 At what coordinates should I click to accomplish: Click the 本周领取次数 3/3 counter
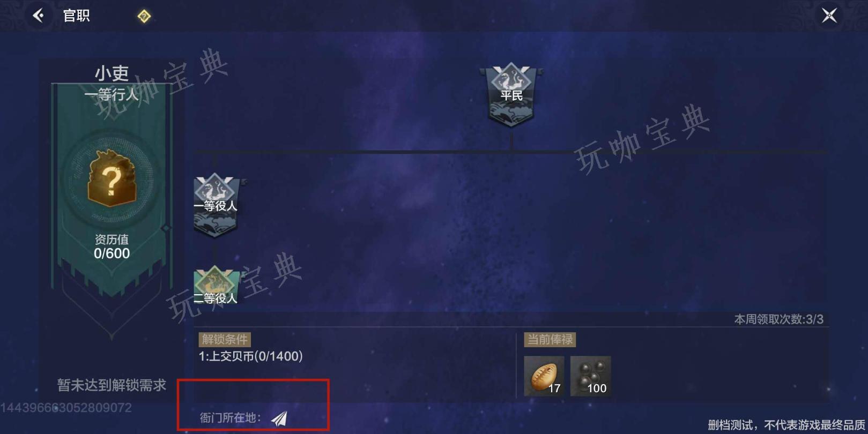(778, 319)
